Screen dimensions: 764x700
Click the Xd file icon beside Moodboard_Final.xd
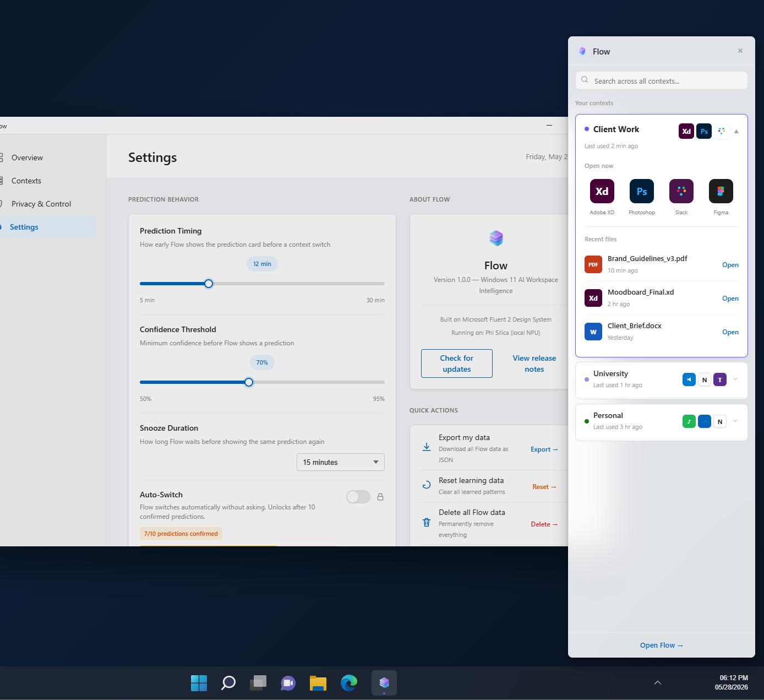(x=593, y=298)
